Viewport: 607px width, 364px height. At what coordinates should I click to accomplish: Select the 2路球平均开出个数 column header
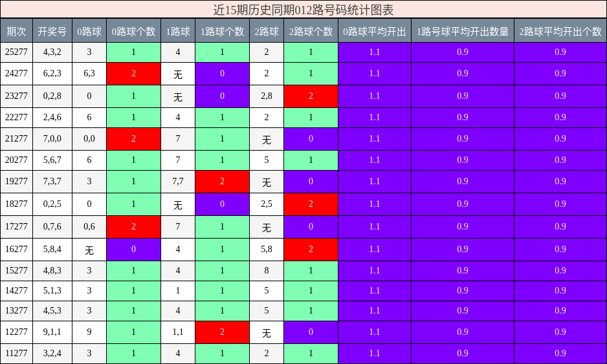click(x=560, y=30)
